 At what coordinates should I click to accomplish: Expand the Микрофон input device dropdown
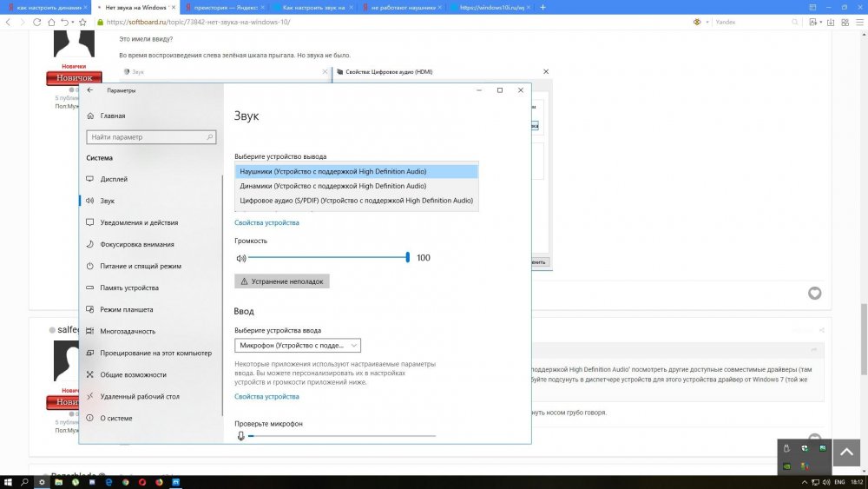[x=297, y=345]
